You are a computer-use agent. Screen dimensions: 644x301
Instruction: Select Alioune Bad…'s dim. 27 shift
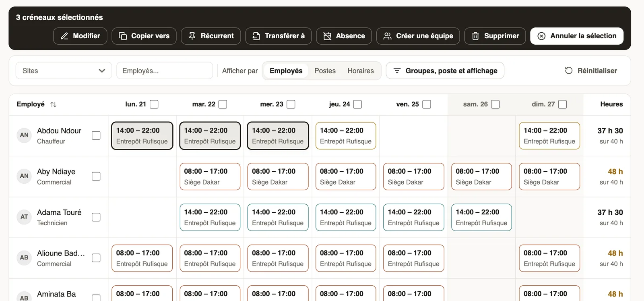click(549, 258)
